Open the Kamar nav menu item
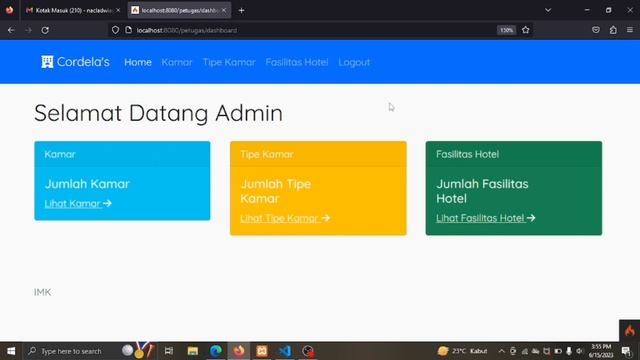640x360 pixels. 177,62
